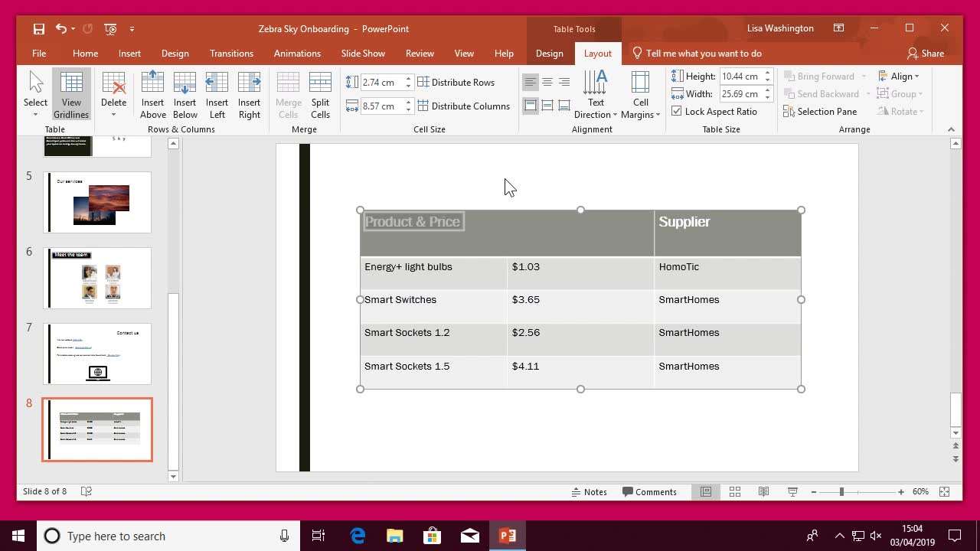The width and height of the screenshot is (980, 551).
Task: Select the Center alignment icon
Action: click(x=547, y=82)
